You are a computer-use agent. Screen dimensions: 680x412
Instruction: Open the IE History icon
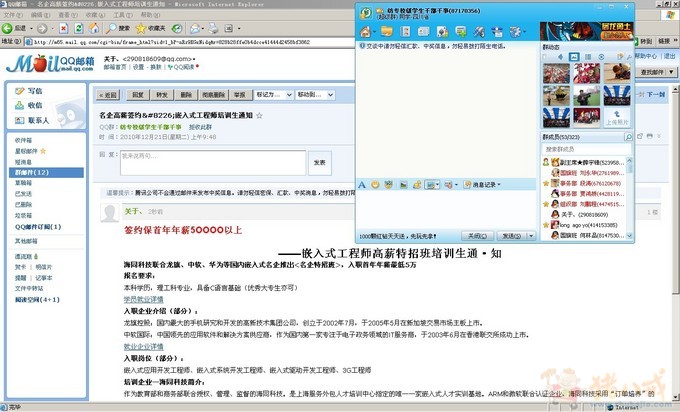pyautogui.click(x=177, y=29)
